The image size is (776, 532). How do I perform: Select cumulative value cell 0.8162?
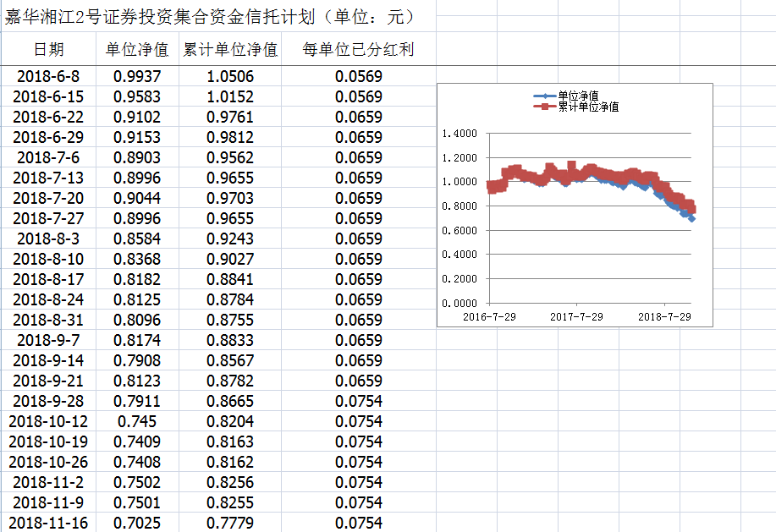coord(230,461)
